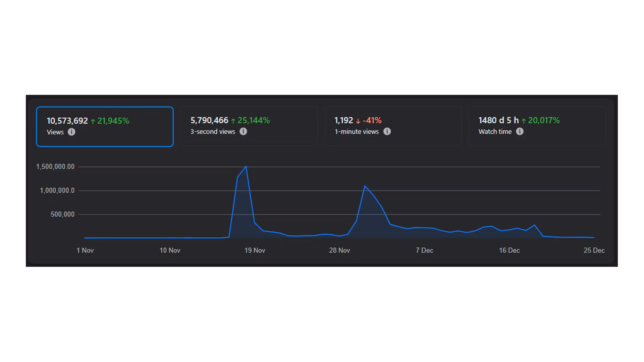Click the 16 Dec date label
644x362 pixels.
coord(509,250)
